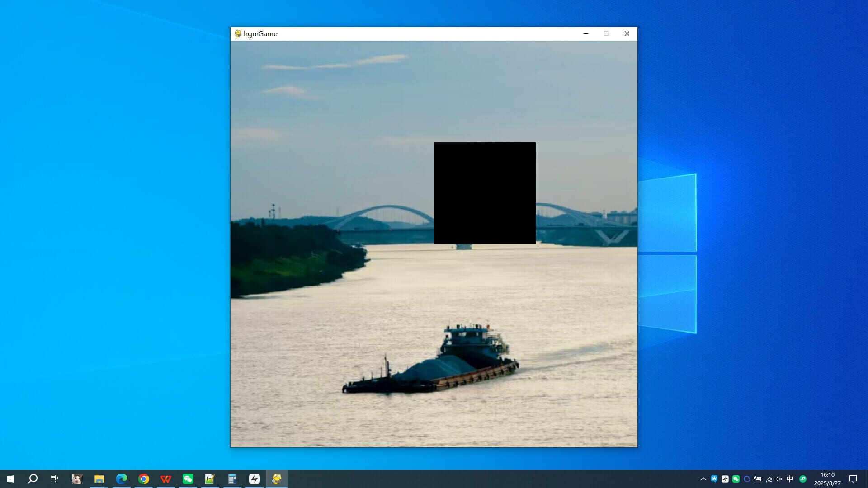Launch Microsoft Edge from the taskbar
The height and width of the screenshot is (488, 868).
(x=121, y=479)
